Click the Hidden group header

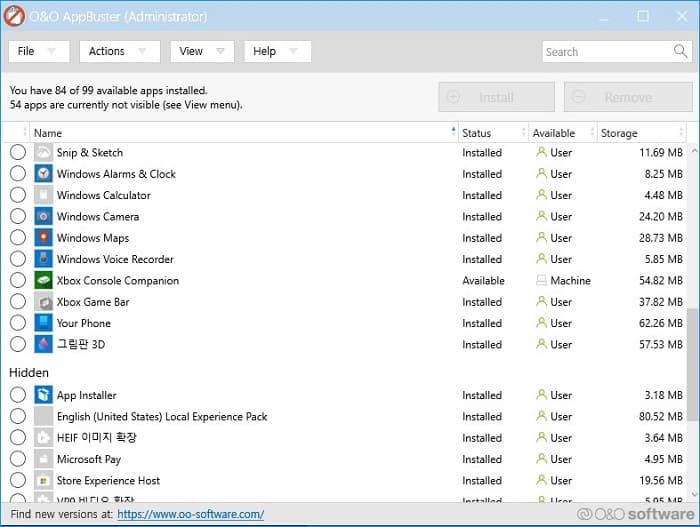[29, 372]
